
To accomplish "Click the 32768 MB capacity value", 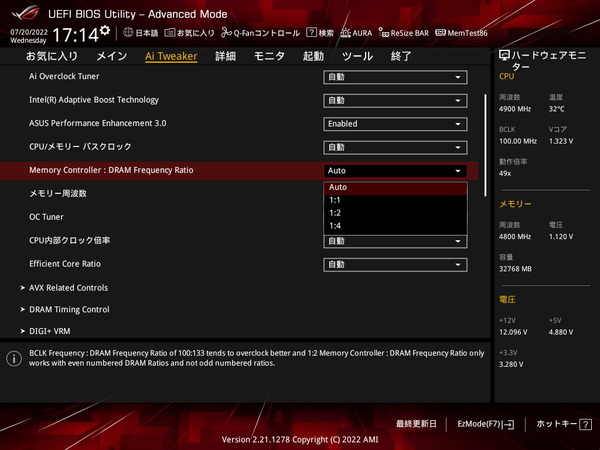I will point(515,269).
